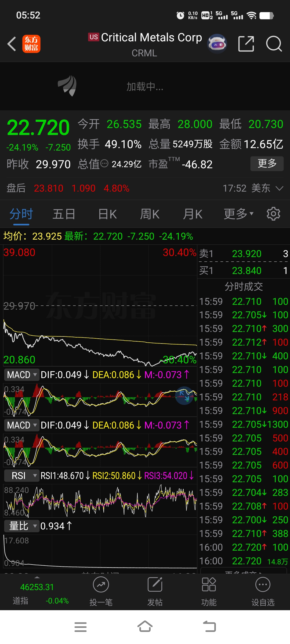Tap the Android menu navigation icon
This screenshot has width=290, height=644.
pos(80,627)
